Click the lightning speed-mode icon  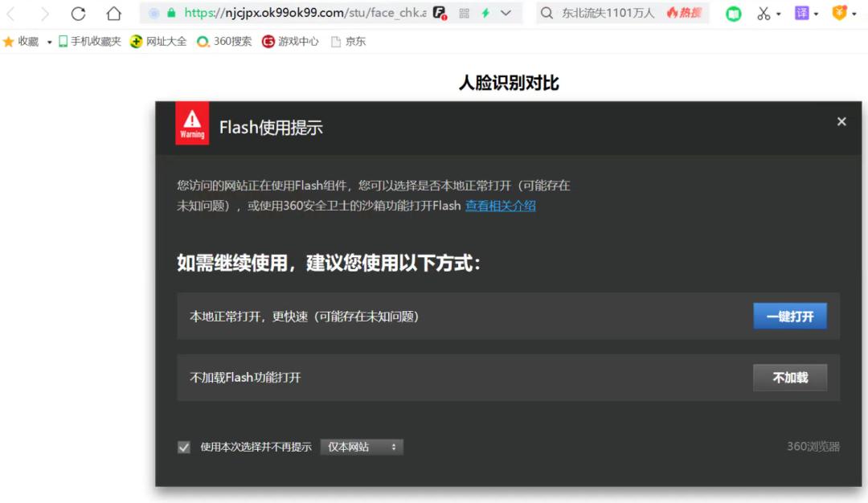pyautogui.click(x=484, y=14)
